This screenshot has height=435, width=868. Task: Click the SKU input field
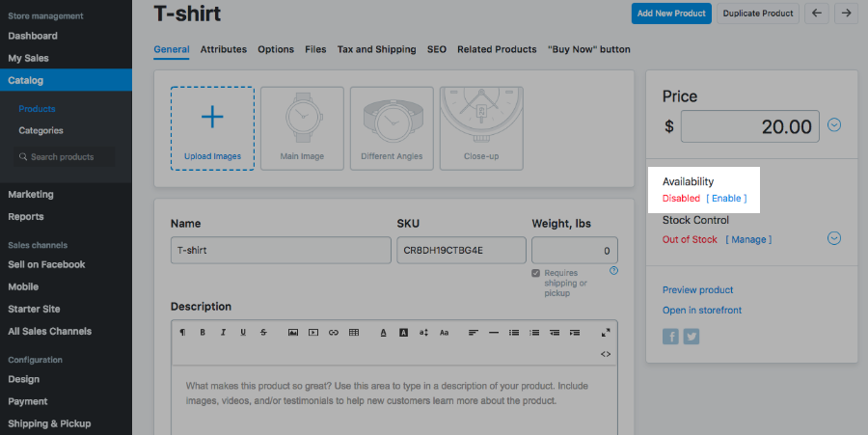pyautogui.click(x=460, y=251)
